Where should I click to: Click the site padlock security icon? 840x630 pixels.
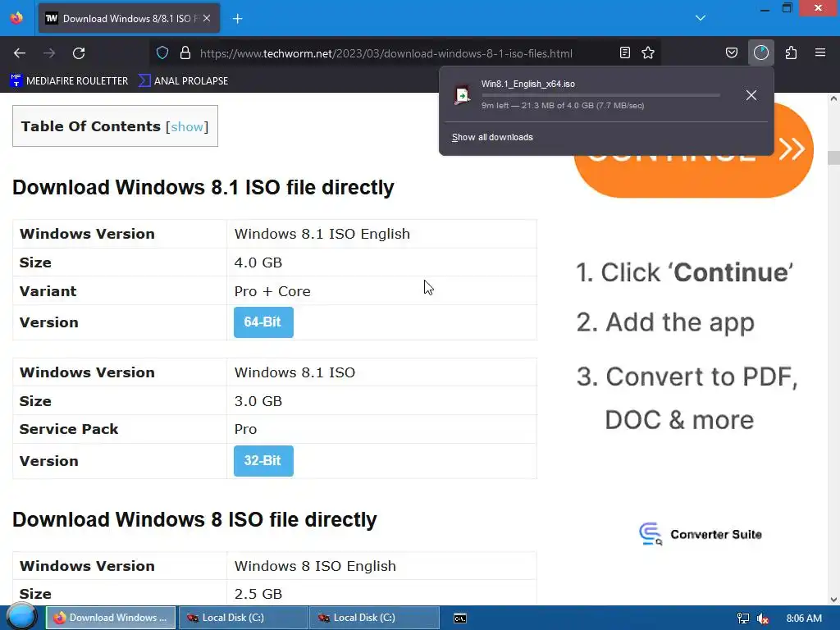pyautogui.click(x=185, y=53)
